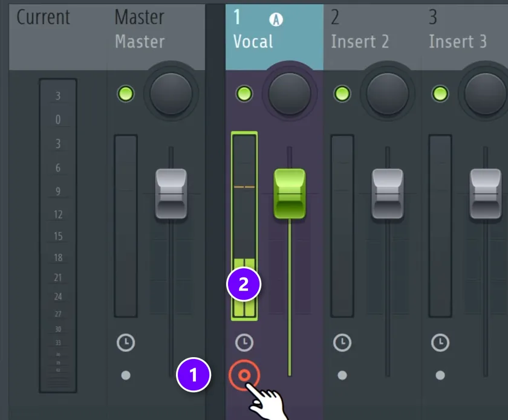
Task: Select the Vocal mixer track header
Action: (275, 37)
